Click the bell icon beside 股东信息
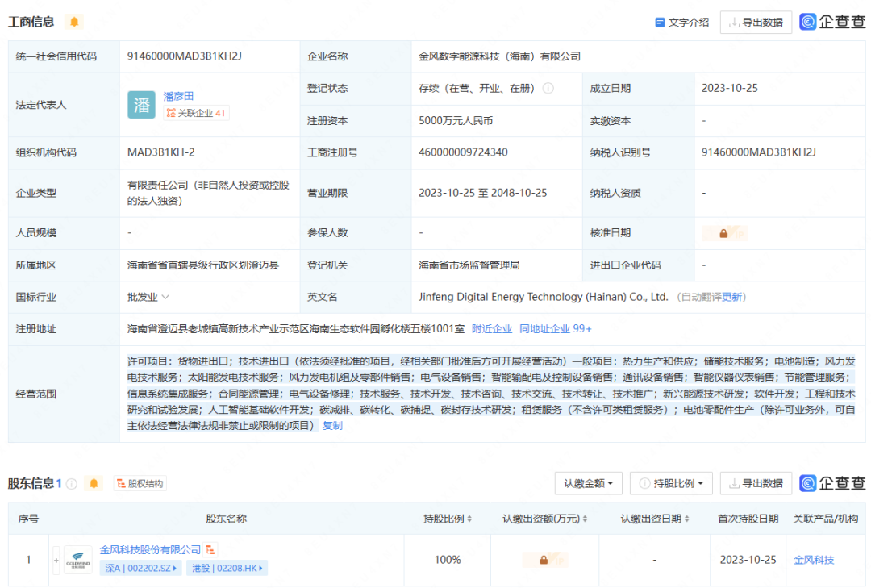Screen dimensions: 871x588 click(x=94, y=483)
